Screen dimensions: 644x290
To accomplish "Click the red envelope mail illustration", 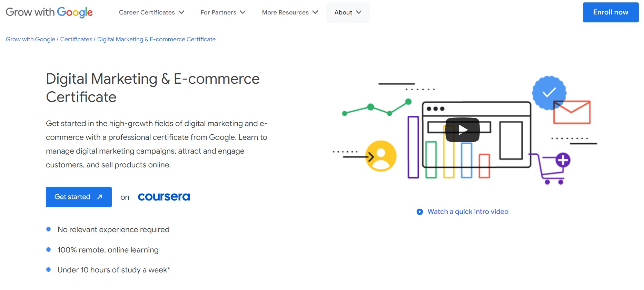I will (x=572, y=112).
